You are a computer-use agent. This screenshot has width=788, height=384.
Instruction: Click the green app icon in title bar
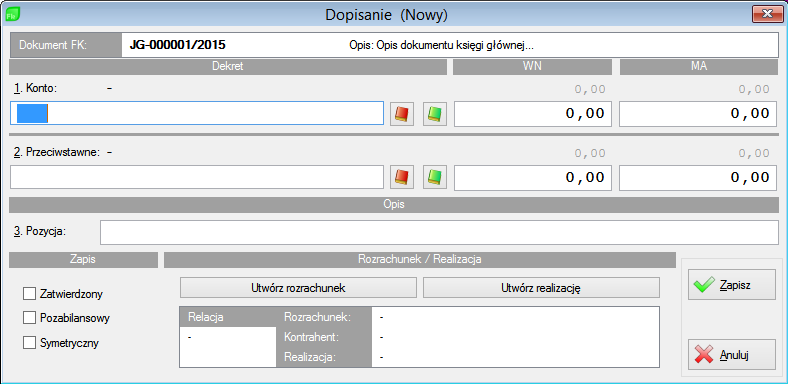pyautogui.click(x=13, y=15)
